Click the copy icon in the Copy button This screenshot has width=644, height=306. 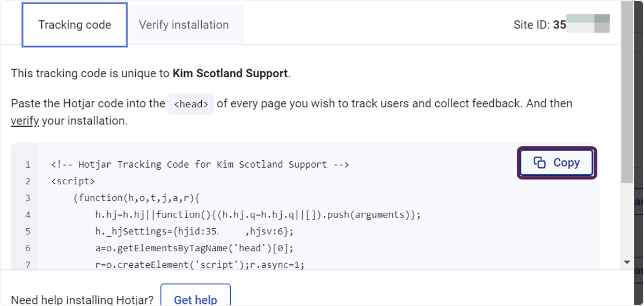point(540,163)
